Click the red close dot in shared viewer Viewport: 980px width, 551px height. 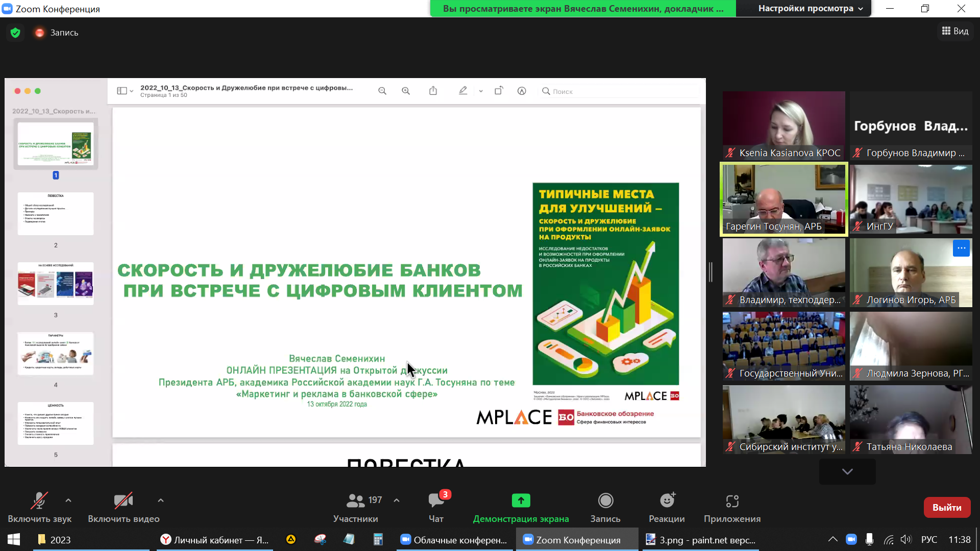pyautogui.click(x=17, y=91)
